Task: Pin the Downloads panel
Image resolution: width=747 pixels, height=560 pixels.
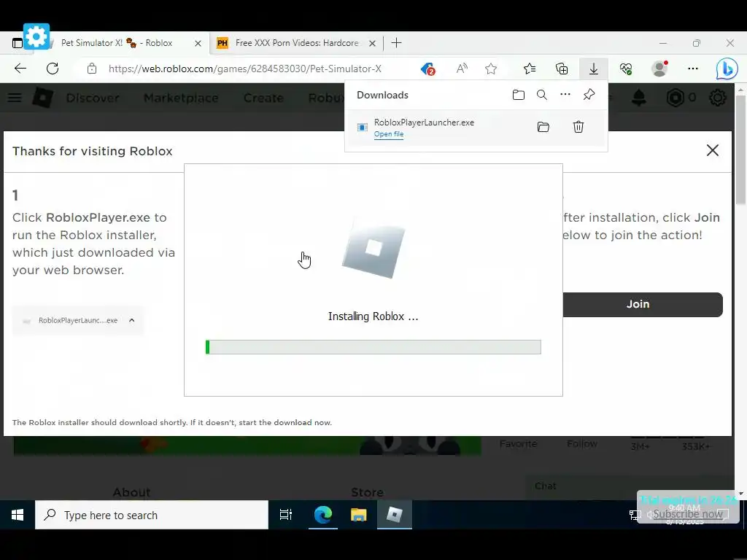Action: [589, 94]
